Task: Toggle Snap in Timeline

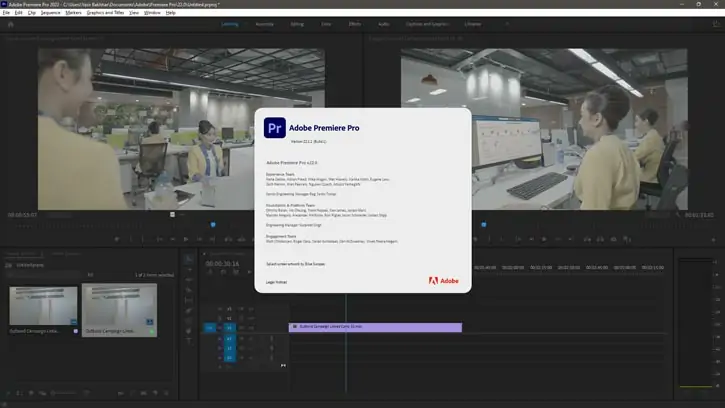Action: (x=223, y=272)
